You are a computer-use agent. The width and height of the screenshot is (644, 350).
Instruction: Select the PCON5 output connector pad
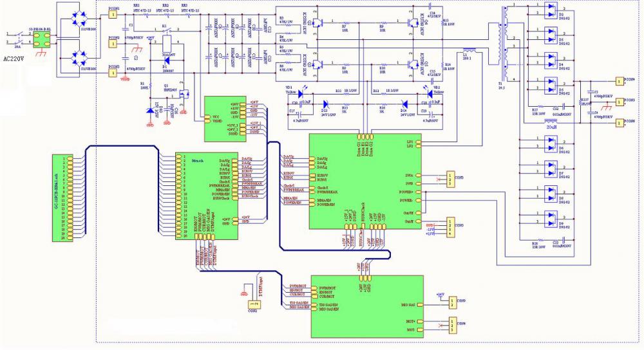(x=619, y=102)
